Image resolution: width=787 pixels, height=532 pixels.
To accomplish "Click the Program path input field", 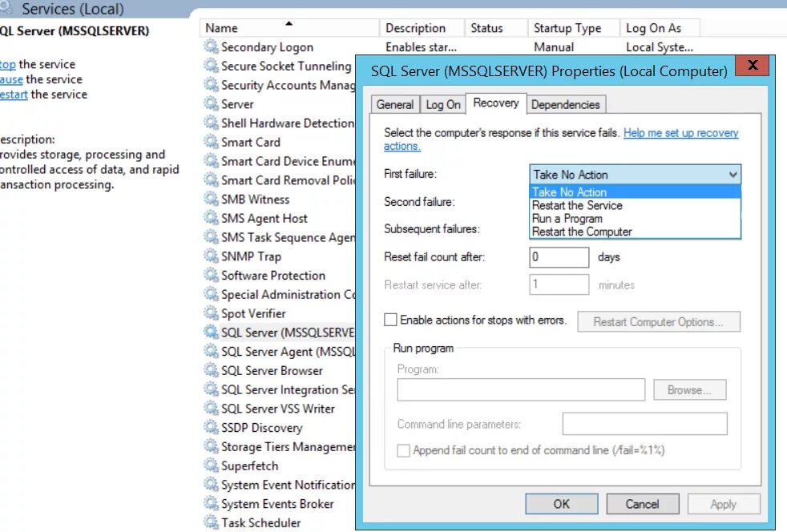I will pos(521,390).
